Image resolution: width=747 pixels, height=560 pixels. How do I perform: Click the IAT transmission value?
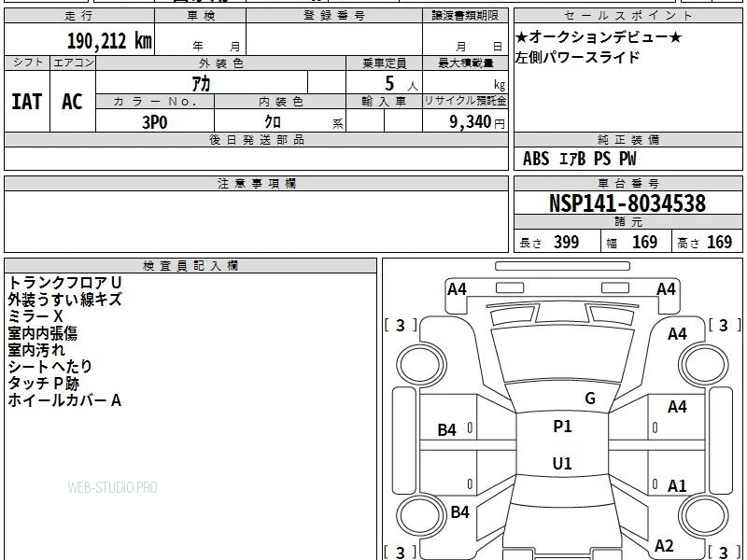point(27,102)
